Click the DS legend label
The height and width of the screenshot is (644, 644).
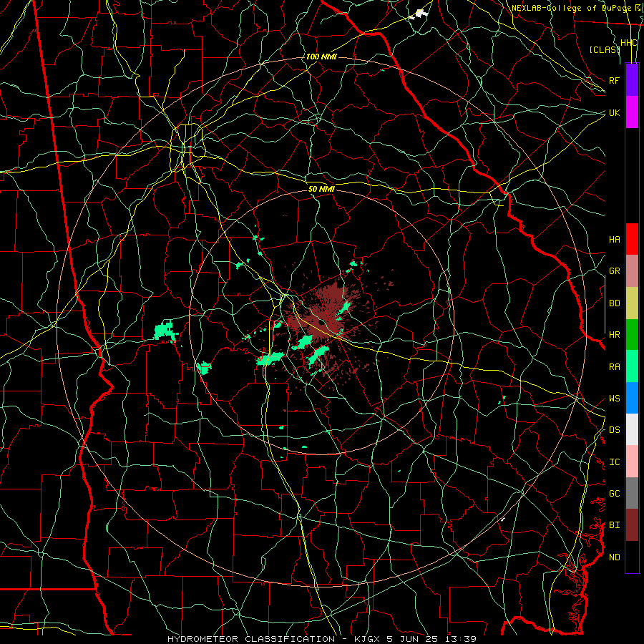point(614,430)
